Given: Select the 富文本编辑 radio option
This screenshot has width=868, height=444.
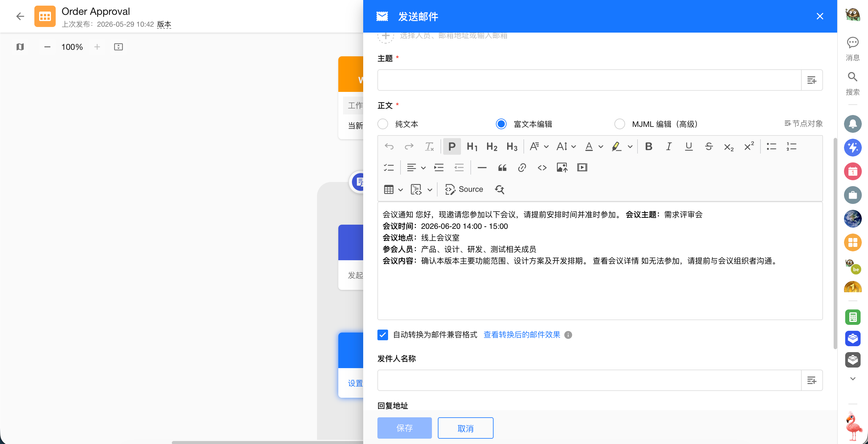Looking at the screenshot, I should 501,124.
